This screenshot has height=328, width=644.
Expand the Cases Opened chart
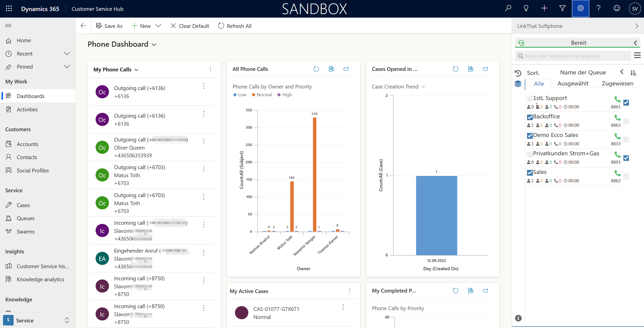click(486, 69)
